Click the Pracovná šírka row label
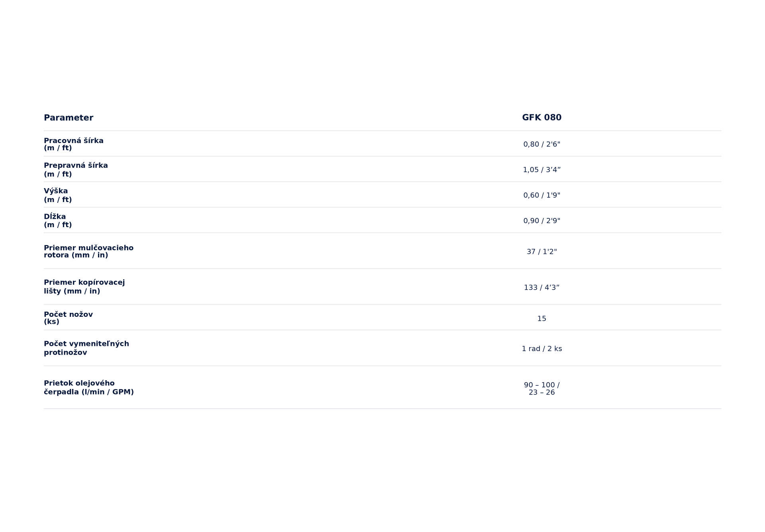Screen dimensions: 765x532 click(x=74, y=144)
